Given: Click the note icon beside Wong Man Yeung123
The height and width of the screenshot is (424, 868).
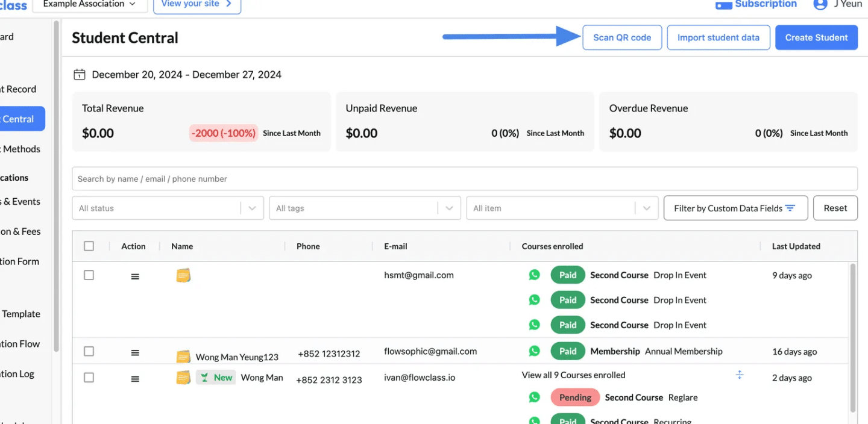Looking at the screenshot, I should [x=183, y=357].
